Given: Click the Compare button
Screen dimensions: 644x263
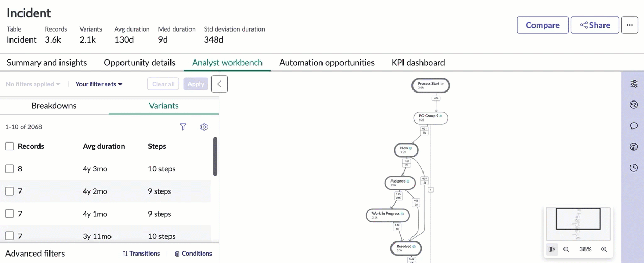Looking at the screenshot, I should pos(542,25).
